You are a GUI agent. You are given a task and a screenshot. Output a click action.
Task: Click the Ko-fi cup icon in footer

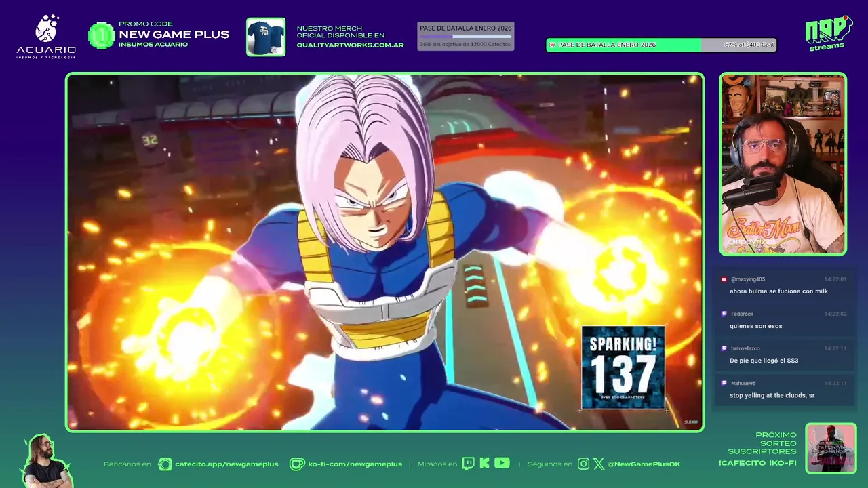297,464
